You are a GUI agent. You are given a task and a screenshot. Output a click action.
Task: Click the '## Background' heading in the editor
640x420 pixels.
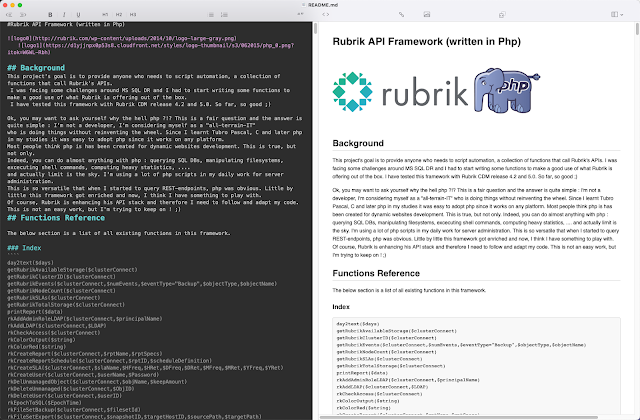pyautogui.click(x=36, y=68)
